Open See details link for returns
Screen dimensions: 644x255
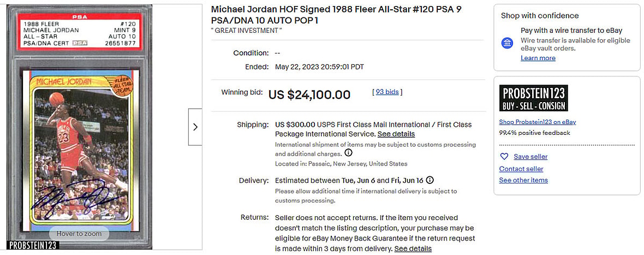click(413, 248)
